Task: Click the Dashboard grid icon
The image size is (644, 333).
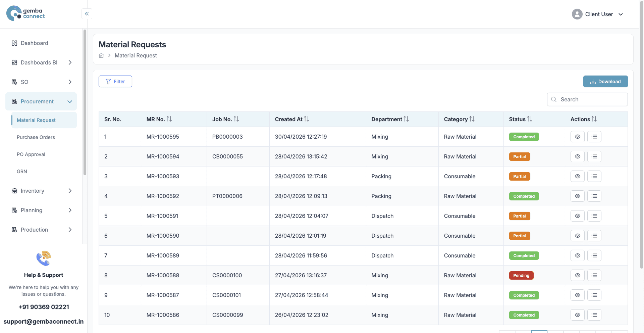Action: coord(14,43)
